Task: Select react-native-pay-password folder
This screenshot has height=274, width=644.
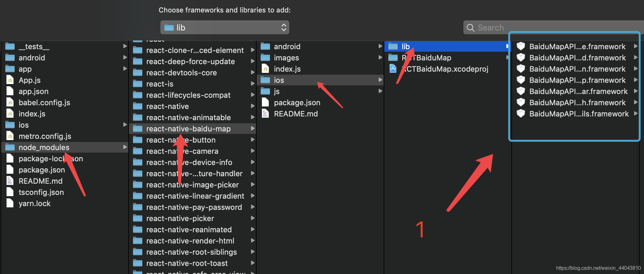Action: (x=192, y=207)
